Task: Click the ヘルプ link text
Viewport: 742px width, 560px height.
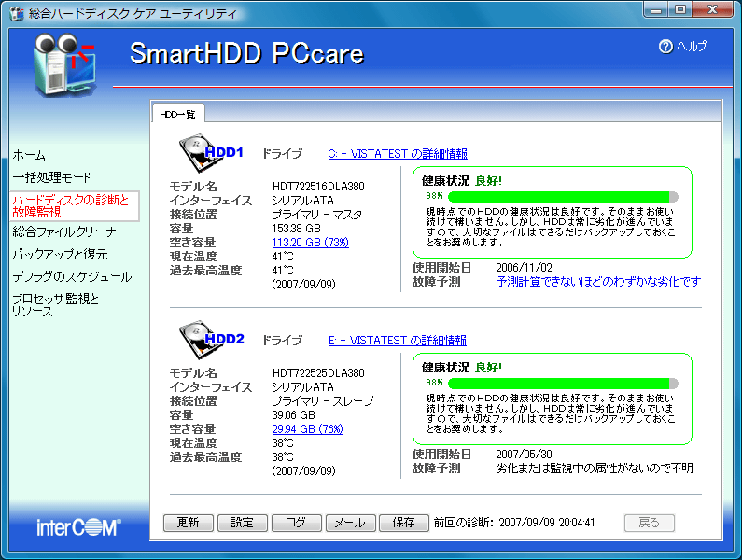Action: click(x=692, y=47)
